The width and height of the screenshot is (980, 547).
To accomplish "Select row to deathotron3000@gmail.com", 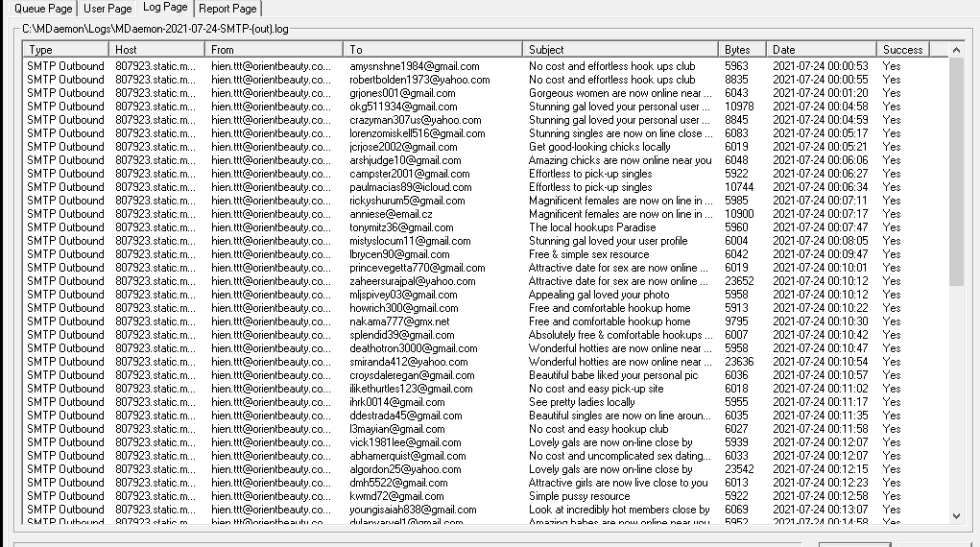I will click(486, 348).
